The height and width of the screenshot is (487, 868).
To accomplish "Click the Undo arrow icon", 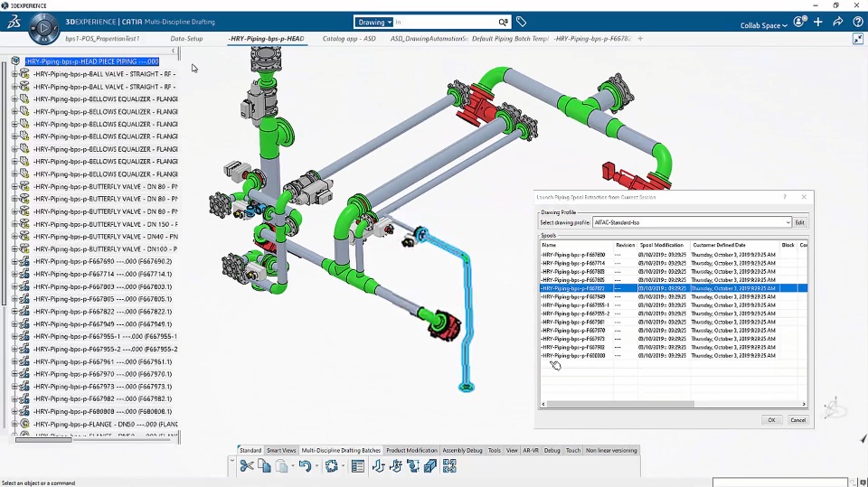I will pos(305,466).
